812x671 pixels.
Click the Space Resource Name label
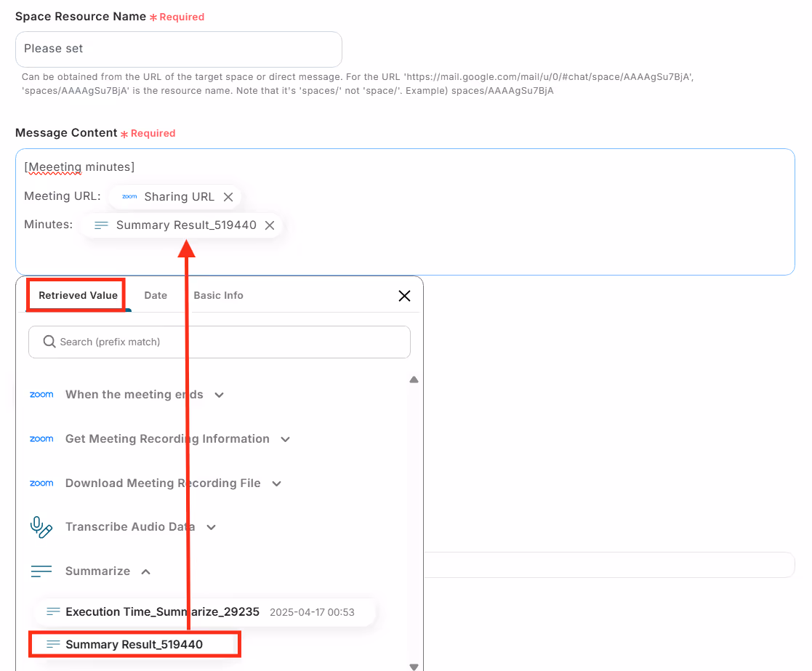click(81, 17)
